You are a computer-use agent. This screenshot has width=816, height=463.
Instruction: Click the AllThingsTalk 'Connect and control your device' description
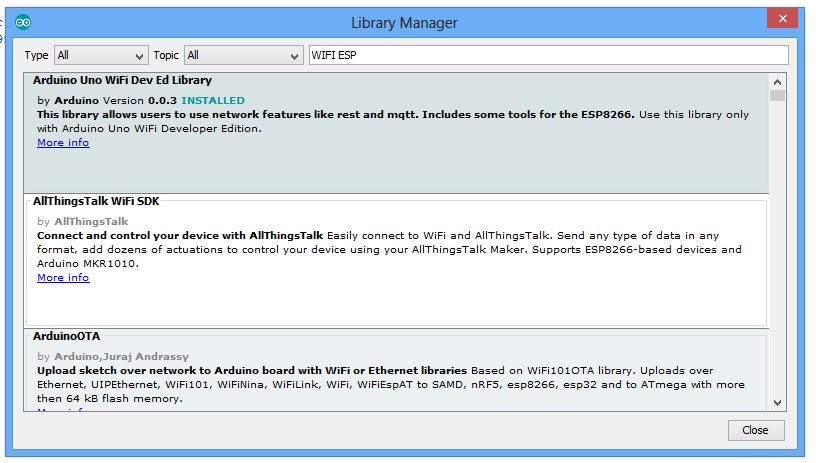click(389, 249)
